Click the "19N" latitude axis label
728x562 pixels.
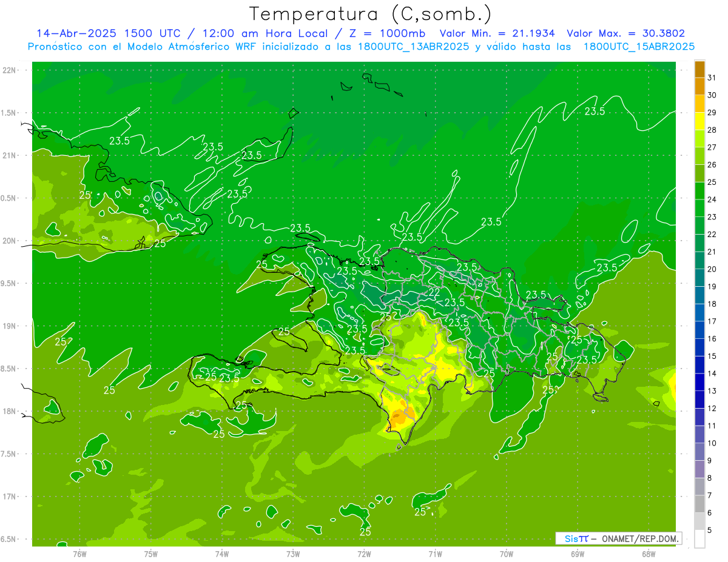tap(10, 326)
